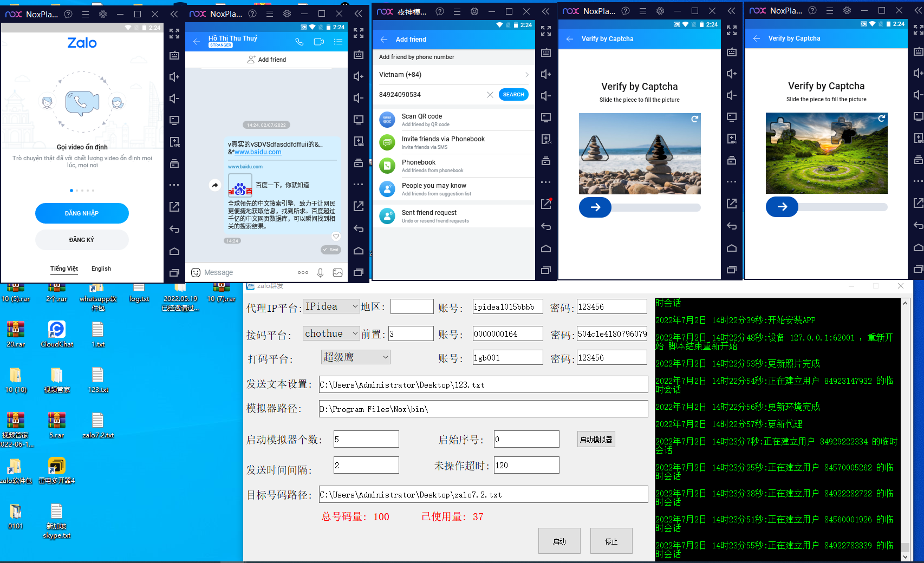Forward the baidu link message
This screenshot has width=924, height=563.
215,185
